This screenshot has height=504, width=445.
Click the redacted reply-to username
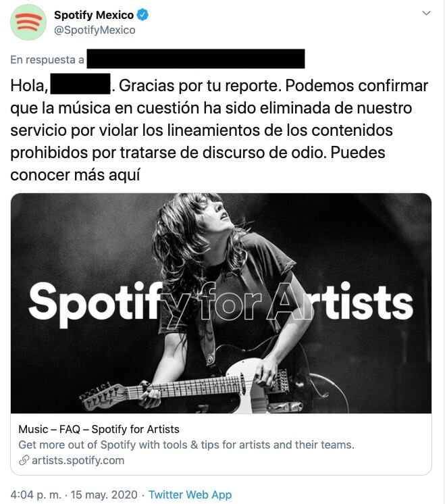click(x=196, y=59)
